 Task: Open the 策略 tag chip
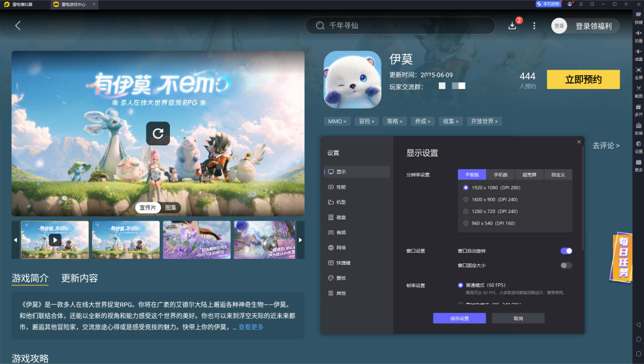point(395,122)
